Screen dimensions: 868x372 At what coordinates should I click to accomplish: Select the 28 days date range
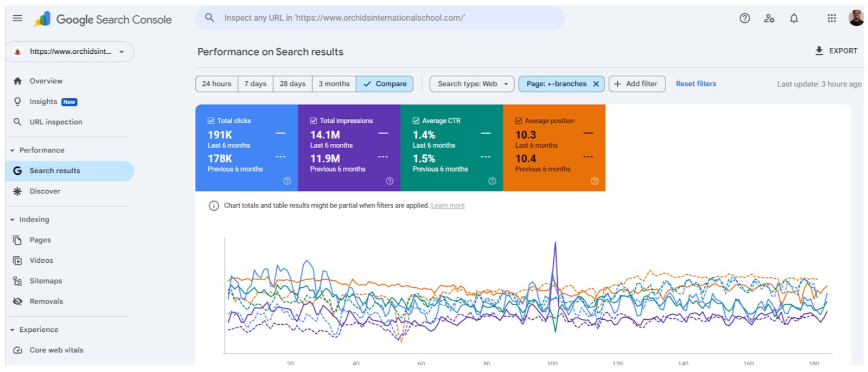click(292, 84)
